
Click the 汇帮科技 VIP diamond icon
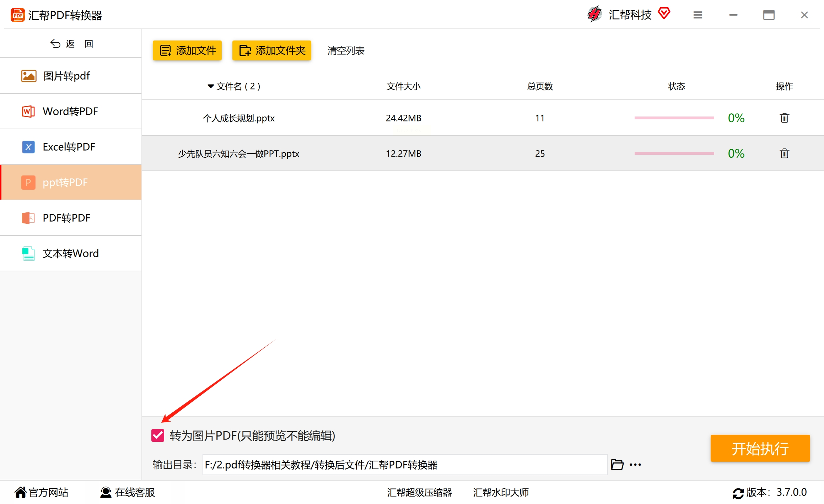pyautogui.click(x=664, y=13)
